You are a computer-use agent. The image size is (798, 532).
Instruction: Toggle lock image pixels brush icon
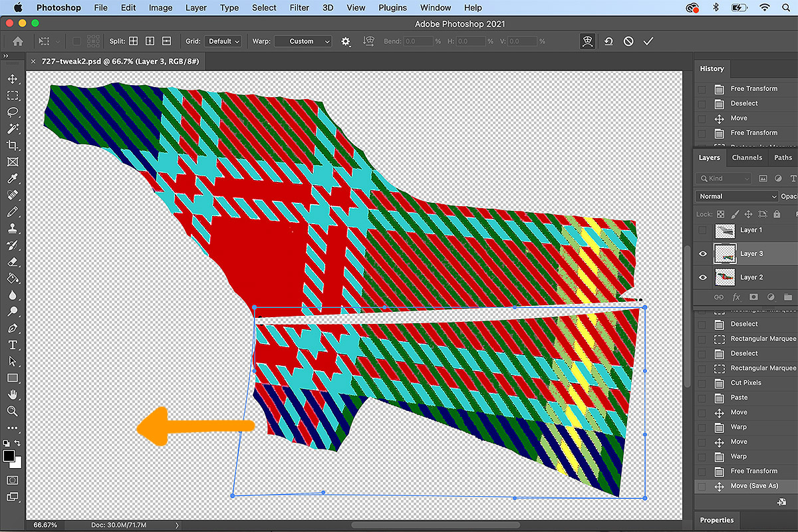pyautogui.click(x=734, y=215)
